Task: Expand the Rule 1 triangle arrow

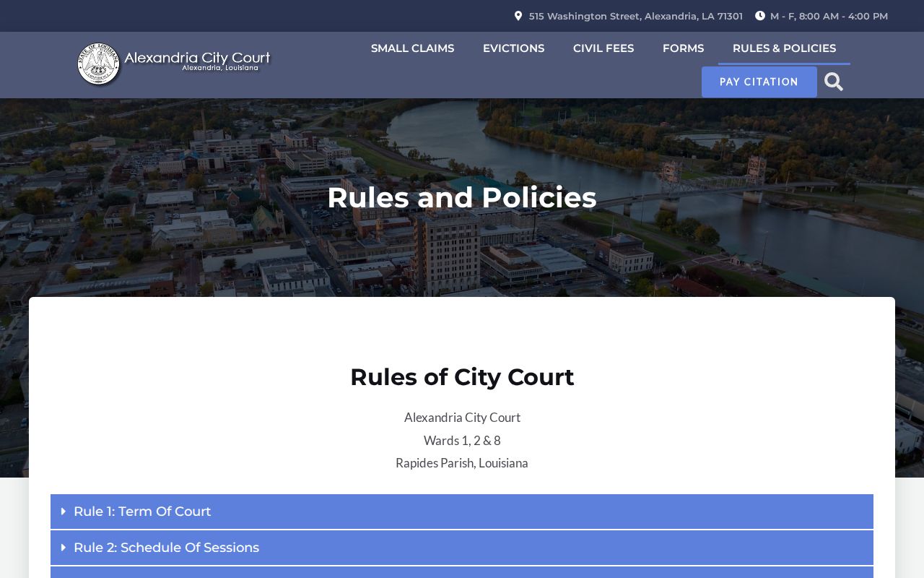Action: (x=64, y=512)
